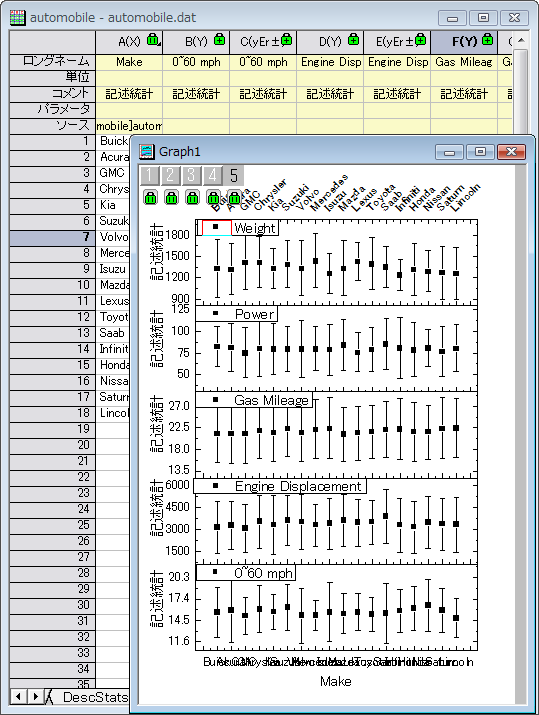Image resolution: width=539 pixels, height=715 pixels.
Task: Click the Power legend in Graph1
Action: pyautogui.click(x=237, y=314)
